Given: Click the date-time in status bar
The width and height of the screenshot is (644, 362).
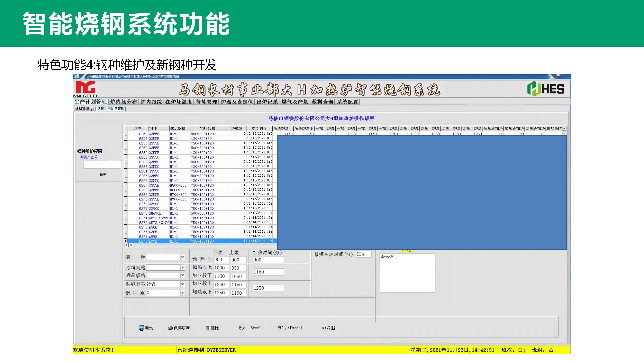Looking at the screenshot, I should (453, 350).
